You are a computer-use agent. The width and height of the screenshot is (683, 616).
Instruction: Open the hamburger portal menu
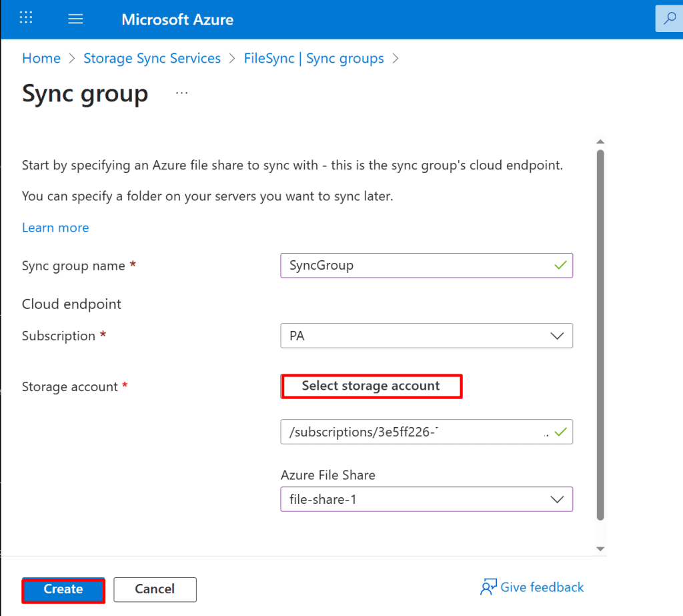(76, 19)
